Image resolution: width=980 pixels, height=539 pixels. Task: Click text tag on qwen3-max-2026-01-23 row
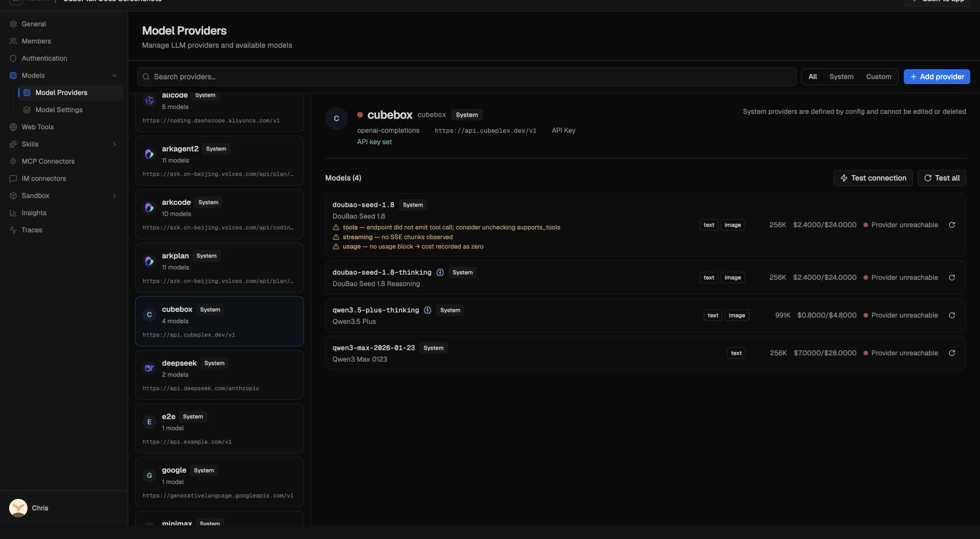736,353
